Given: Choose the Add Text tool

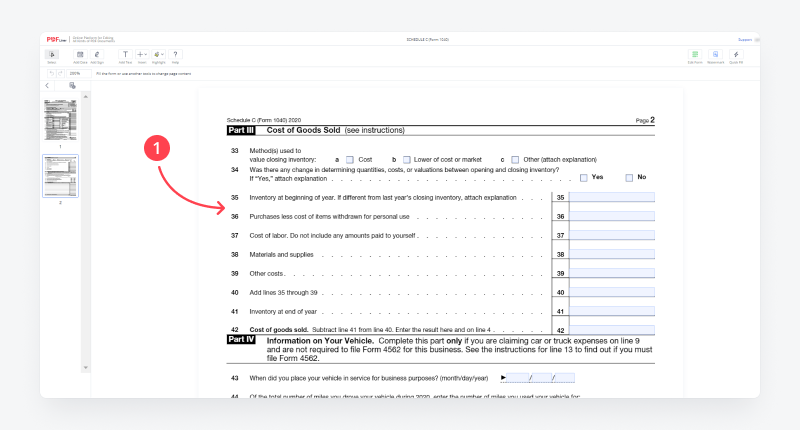Looking at the screenshot, I should (125, 56).
